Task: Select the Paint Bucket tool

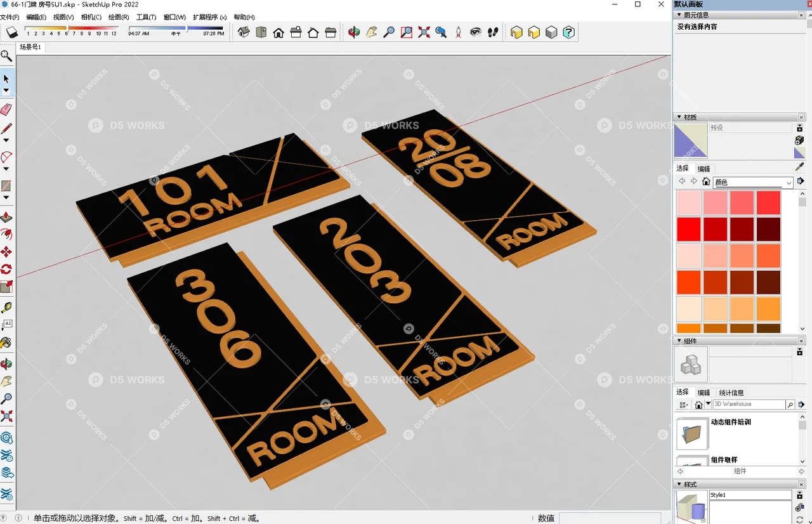Action: point(8,341)
